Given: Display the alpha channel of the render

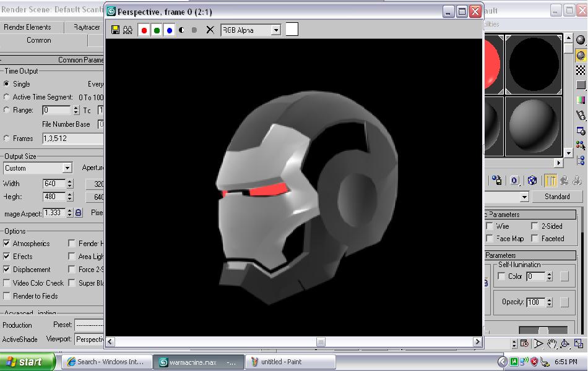Looking at the screenshot, I should point(182,30).
